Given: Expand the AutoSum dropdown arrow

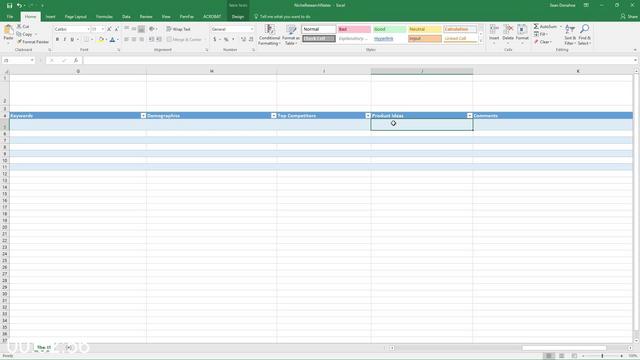Looking at the screenshot, I should [560, 27].
